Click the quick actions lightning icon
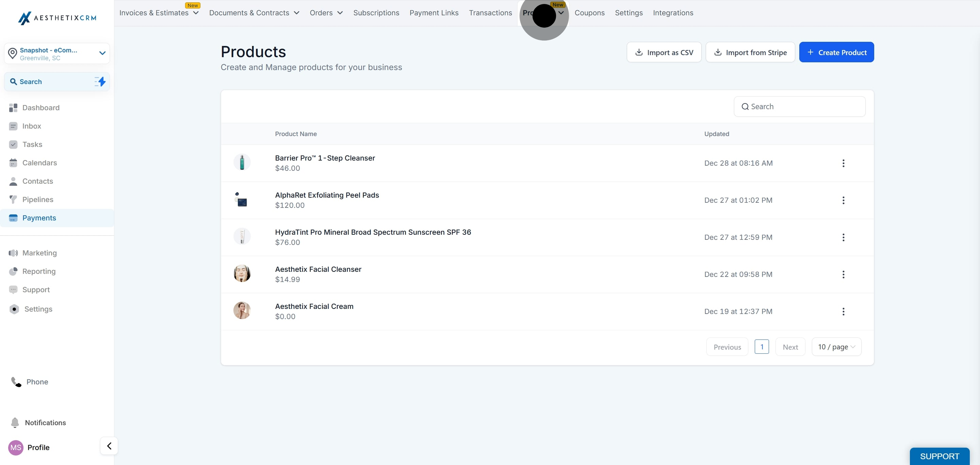Viewport: 980px width, 465px height. 100,82
